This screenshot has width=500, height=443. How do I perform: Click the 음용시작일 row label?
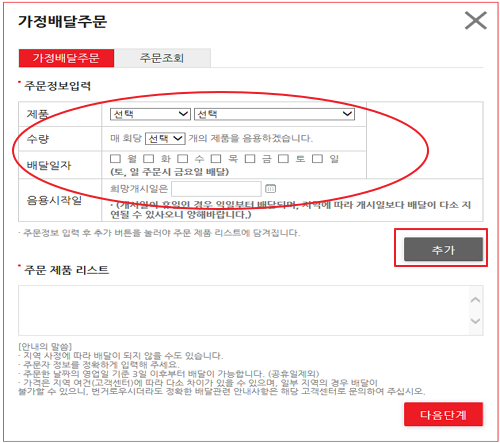54,200
